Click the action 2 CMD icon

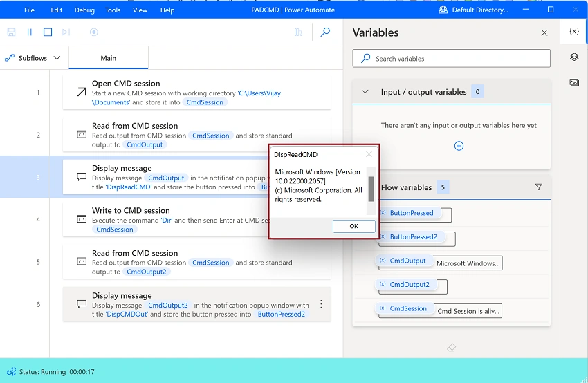click(x=82, y=135)
